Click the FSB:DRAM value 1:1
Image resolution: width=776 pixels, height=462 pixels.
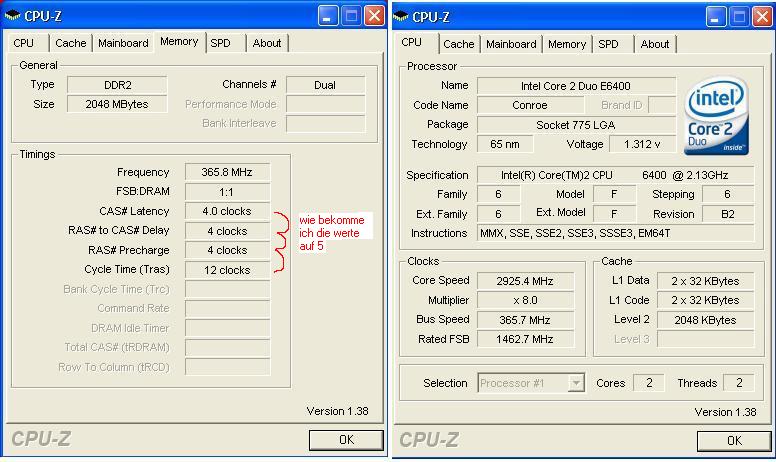[228, 192]
